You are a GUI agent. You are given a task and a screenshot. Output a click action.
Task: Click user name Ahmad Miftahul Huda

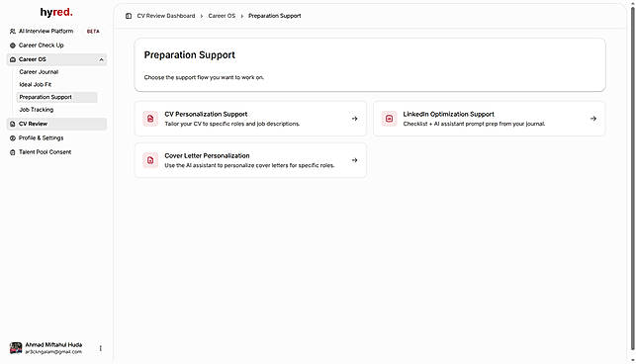pyautogui.click(x=53, y=344)
